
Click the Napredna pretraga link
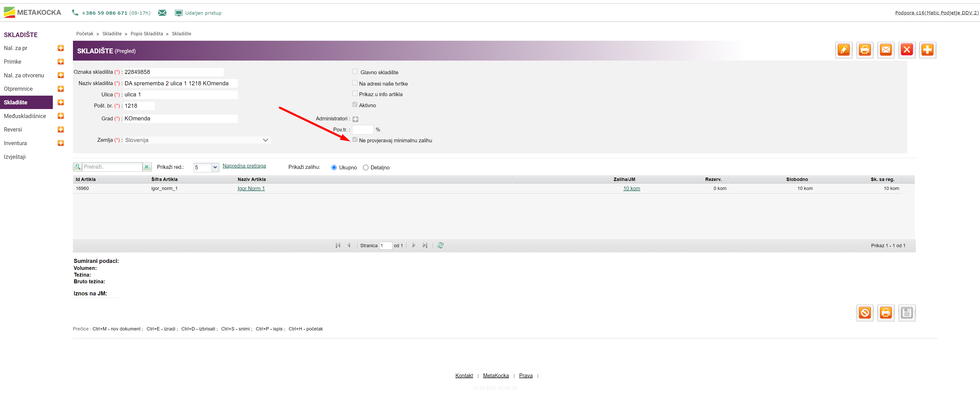(244, 166)
